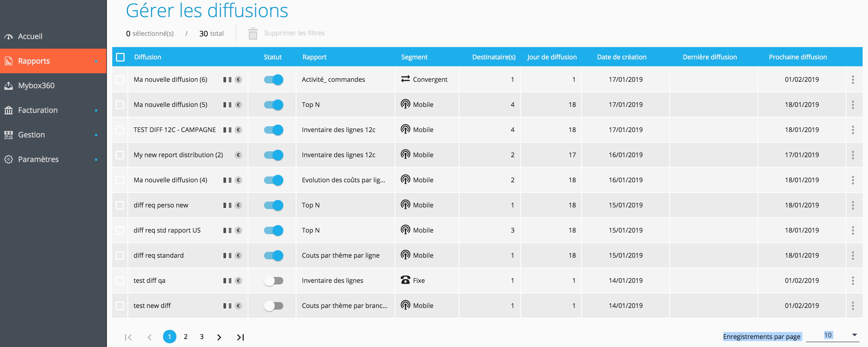Click the Mobile antenna icon in Ma nouvelle diffusion (5) row
This screenshot has width=868, height=347.
405,104
